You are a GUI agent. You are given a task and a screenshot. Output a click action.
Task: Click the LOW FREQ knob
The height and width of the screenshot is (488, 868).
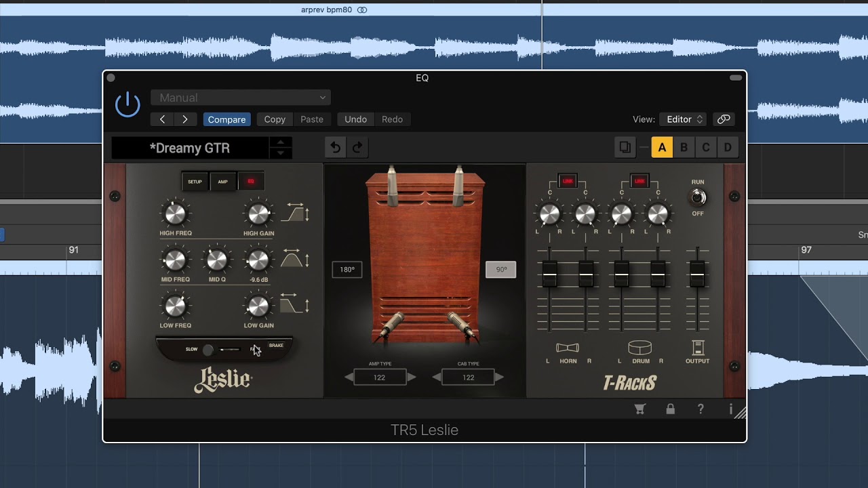pos(175,306)
